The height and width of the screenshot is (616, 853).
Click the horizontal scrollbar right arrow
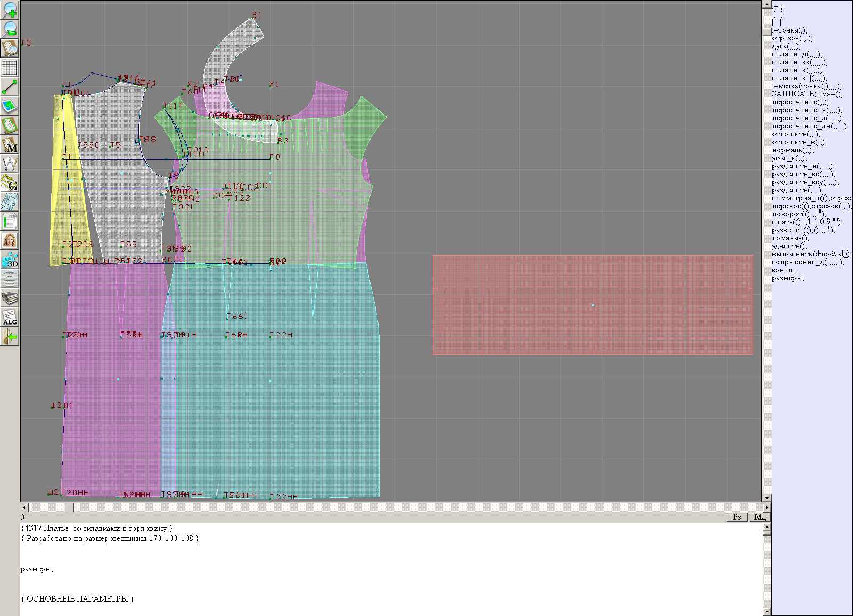(767, 507)
